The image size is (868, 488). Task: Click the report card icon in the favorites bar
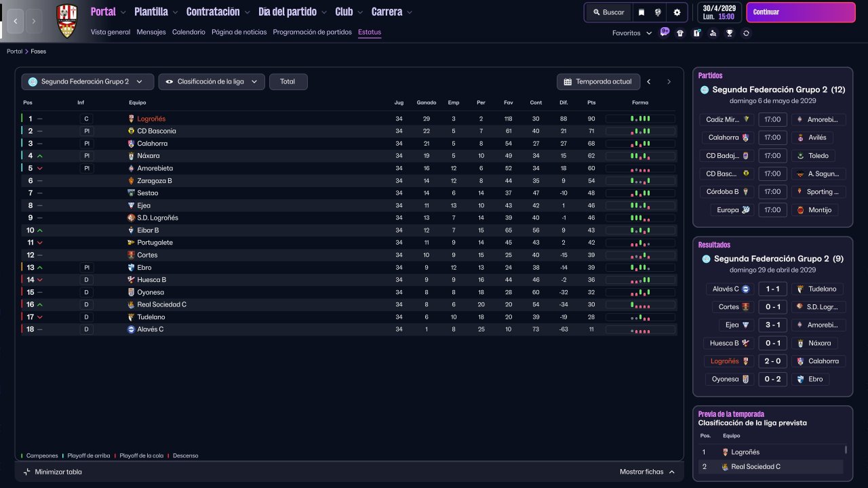[696, 33]
